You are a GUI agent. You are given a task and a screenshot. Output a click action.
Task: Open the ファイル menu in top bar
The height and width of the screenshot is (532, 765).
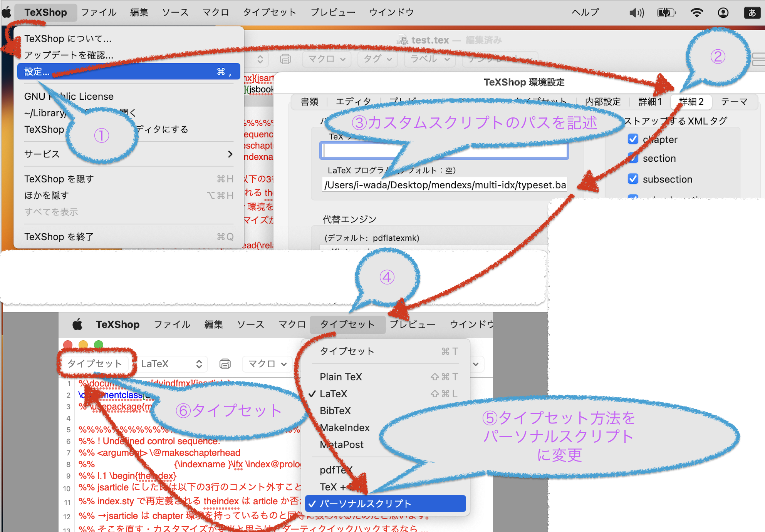(99, 12)
